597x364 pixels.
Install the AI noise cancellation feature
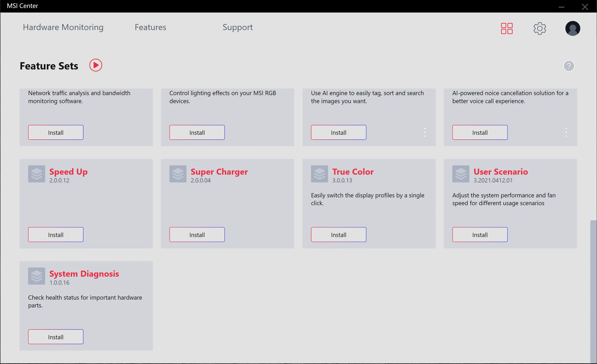click(x=480, y=132)
